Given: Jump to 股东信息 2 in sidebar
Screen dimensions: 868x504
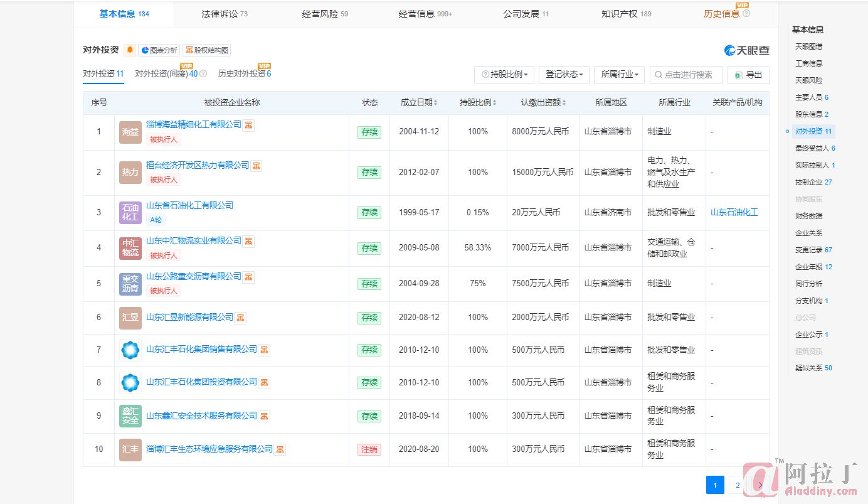Looking at the screenshot, I should coord(812,114).
